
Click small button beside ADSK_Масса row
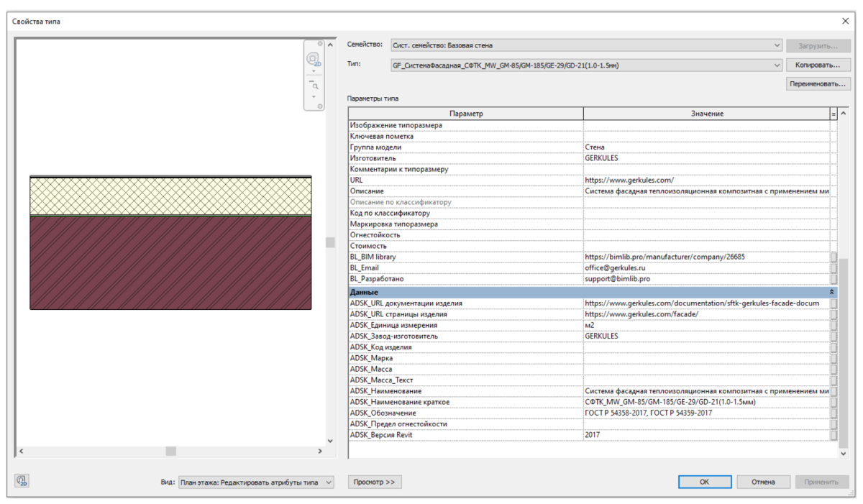[833, 369]
